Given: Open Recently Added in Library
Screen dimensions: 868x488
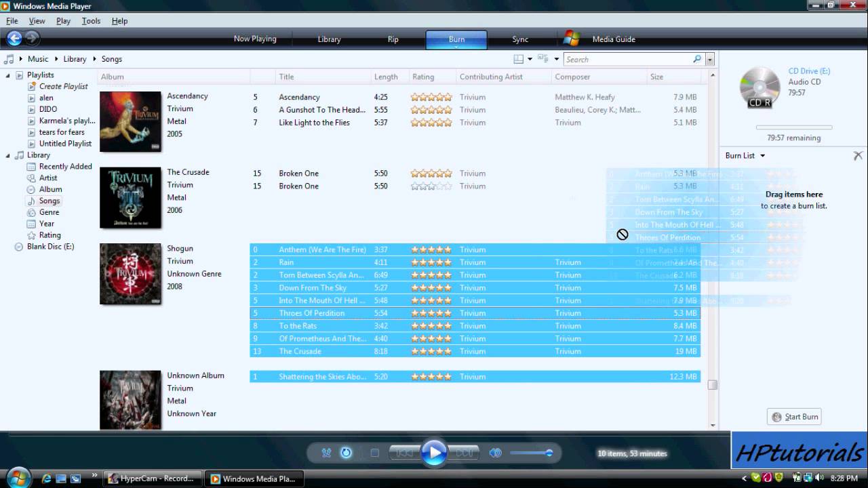Looking at the screenshot, I should point(65,167).
